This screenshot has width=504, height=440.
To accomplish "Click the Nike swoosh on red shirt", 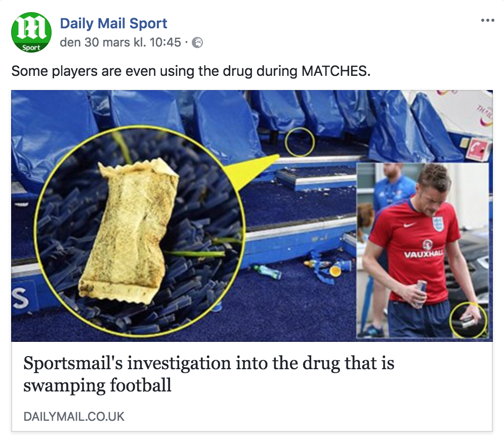I will point(410,225).
